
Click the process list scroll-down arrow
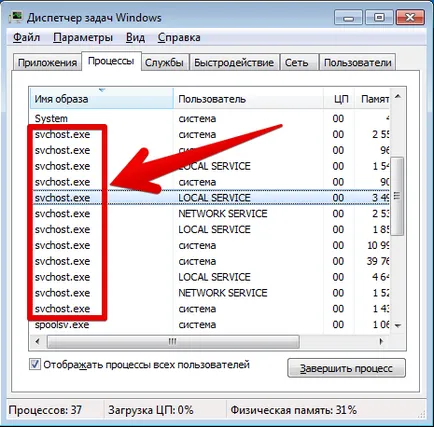click(398, 325)
